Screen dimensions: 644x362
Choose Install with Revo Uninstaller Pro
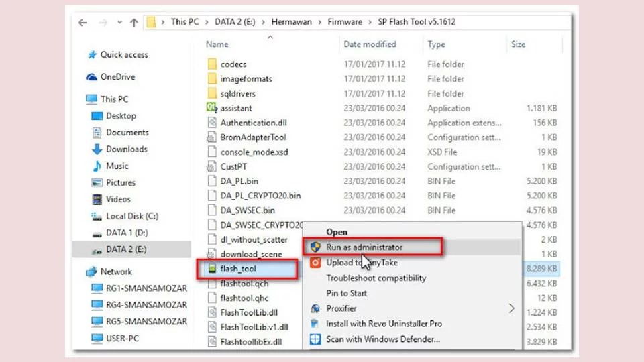pyautogui.click(x=384, y=324)
